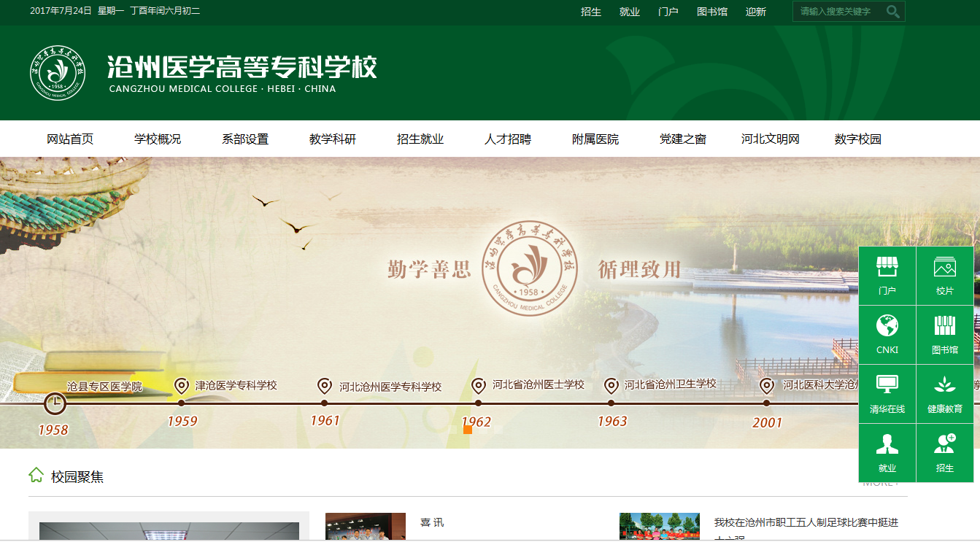Click the 迎新 link in top bar

tap(756, 12)
